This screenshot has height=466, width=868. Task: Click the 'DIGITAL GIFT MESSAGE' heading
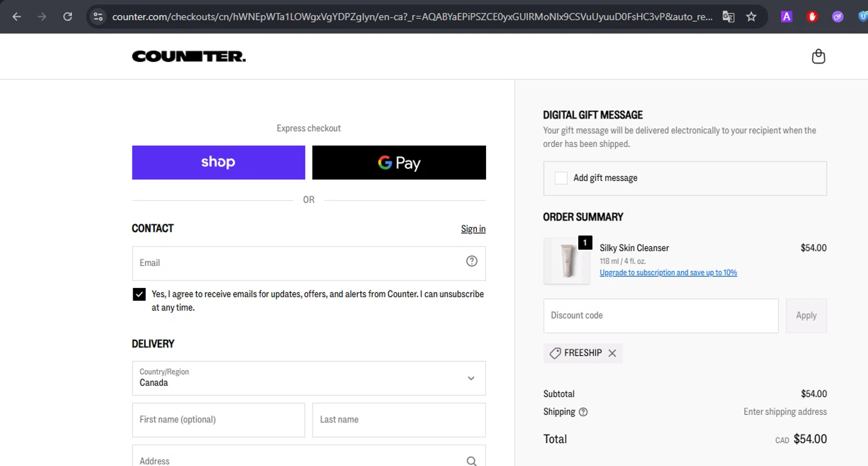[593, 115]
